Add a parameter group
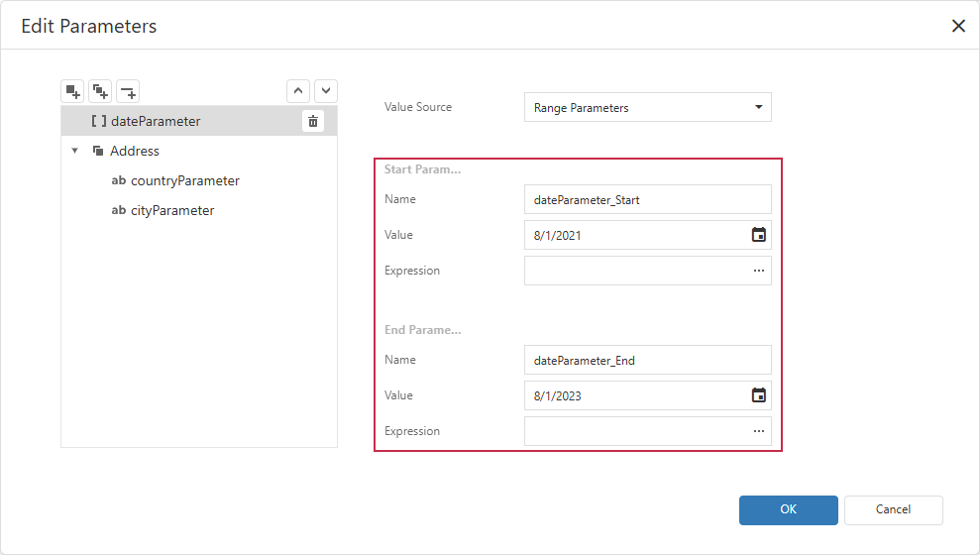980x555 pixels. click(100, 91)
